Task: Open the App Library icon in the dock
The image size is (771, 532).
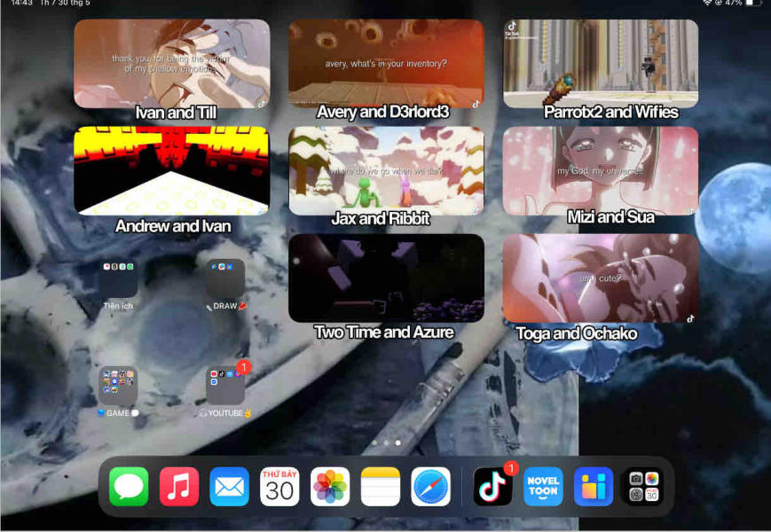Action: click(x=643, y=486)
